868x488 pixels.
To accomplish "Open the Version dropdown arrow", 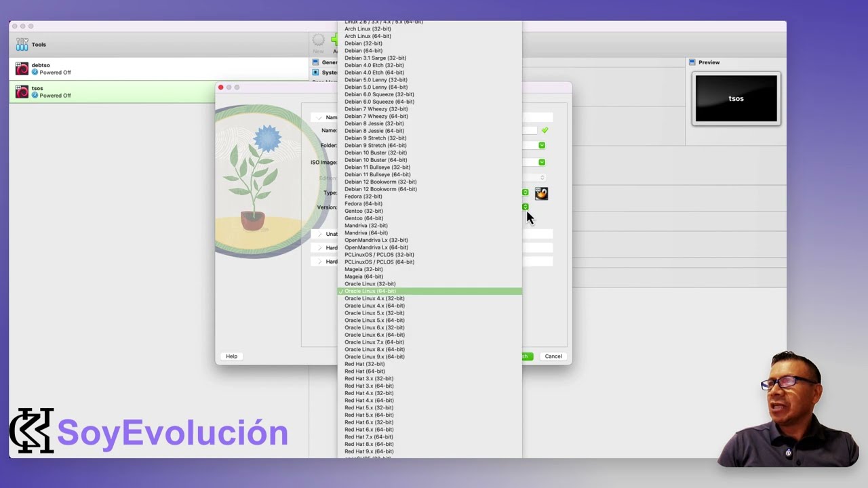I will coord(525,207).
